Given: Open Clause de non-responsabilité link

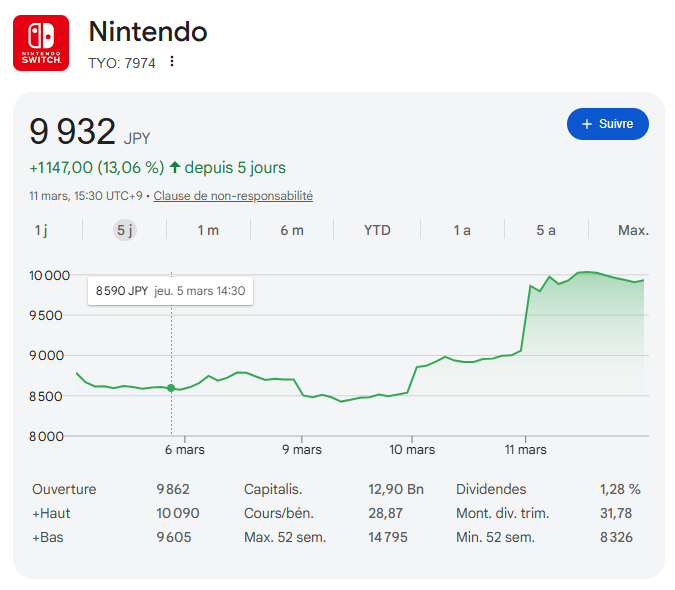Looking at the screenshot, I should coord(233,196).
